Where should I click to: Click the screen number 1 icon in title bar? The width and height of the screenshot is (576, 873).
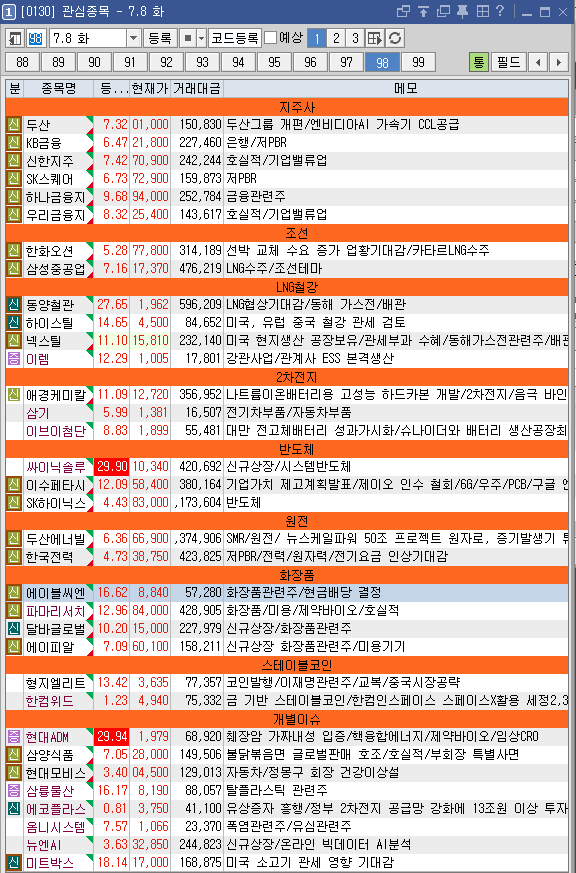(9, 12)
